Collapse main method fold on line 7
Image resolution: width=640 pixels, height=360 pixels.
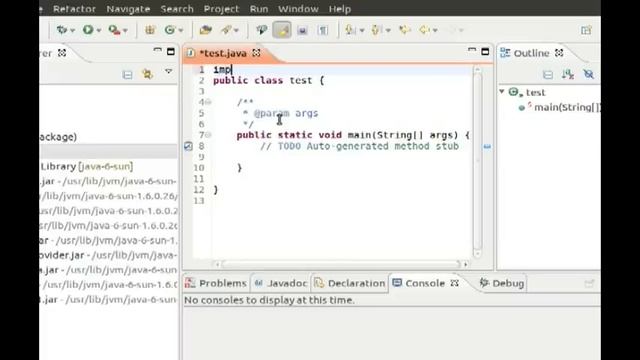coord(208,135)
